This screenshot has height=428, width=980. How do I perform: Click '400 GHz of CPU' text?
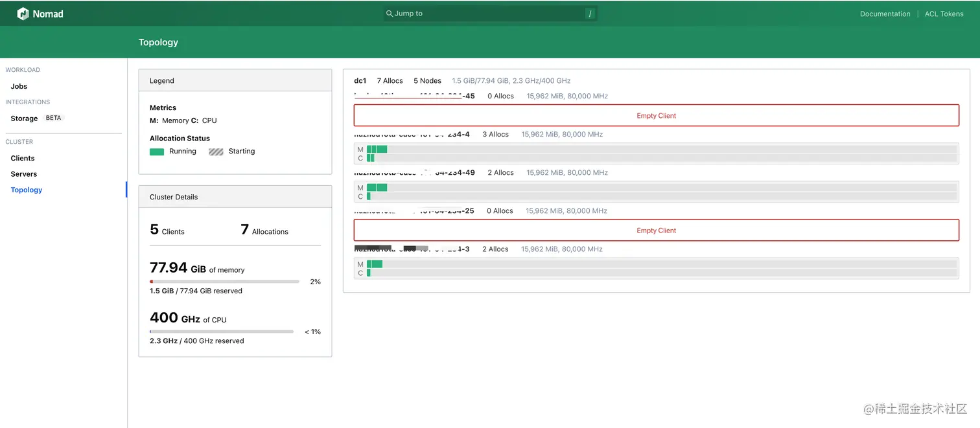(x=188, y=318)
